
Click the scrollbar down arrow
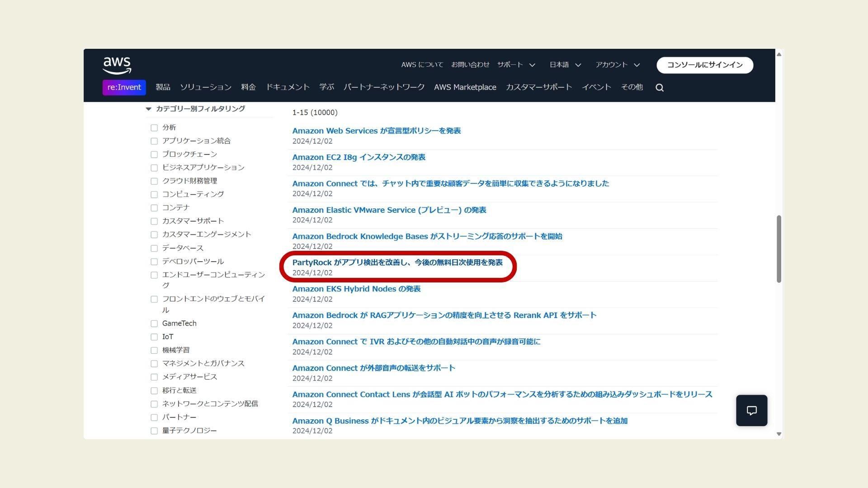coord(779,434)
